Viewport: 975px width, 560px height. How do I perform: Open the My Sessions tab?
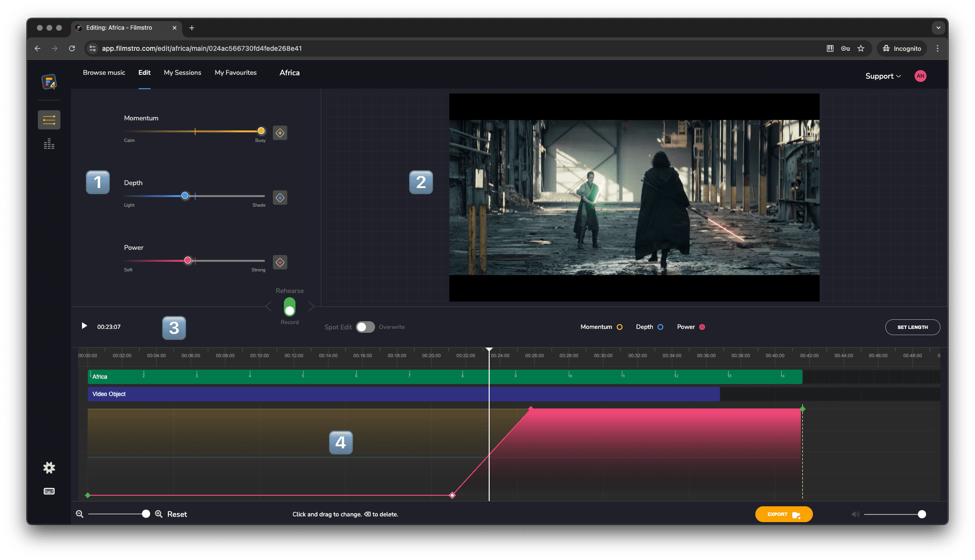[x=182, y=73]
